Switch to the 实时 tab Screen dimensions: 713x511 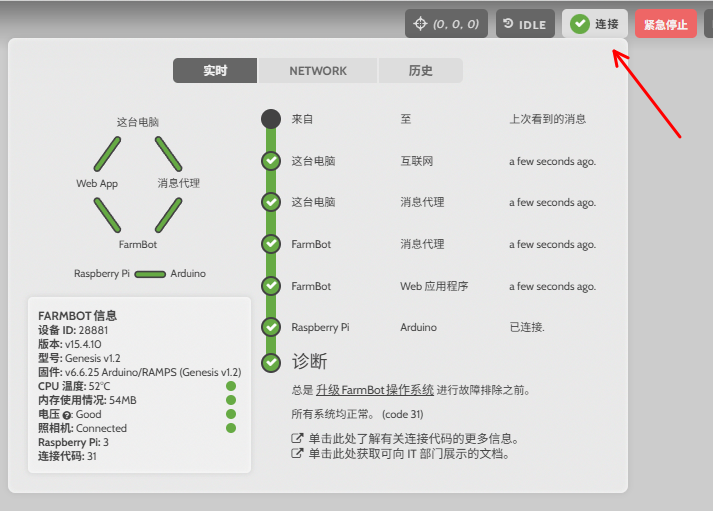pyautogui.click(x=215, y=70)
